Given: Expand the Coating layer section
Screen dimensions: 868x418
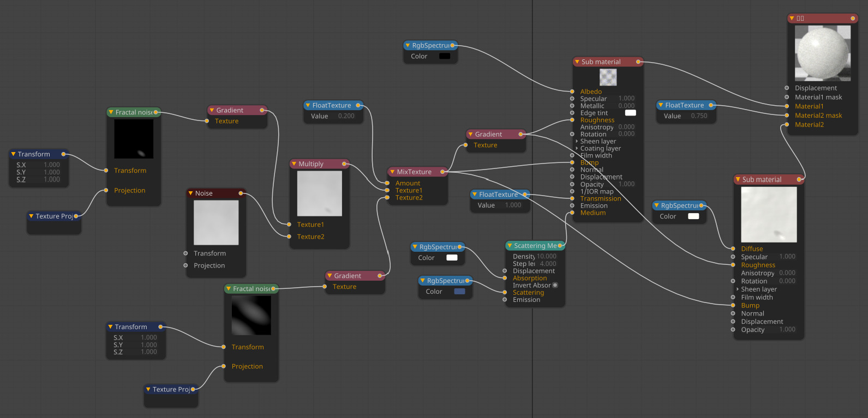Looking at the screenshot, I should tap(577, 148).
